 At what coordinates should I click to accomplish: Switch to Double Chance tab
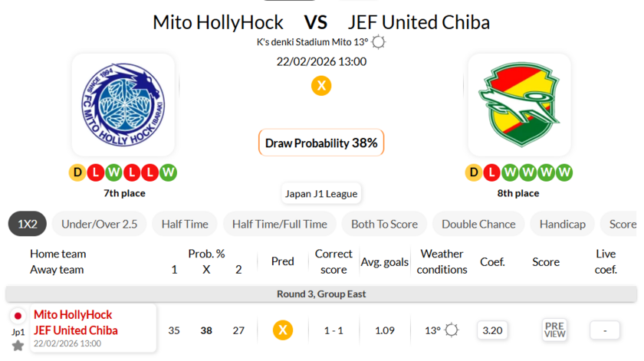point(478,224)
